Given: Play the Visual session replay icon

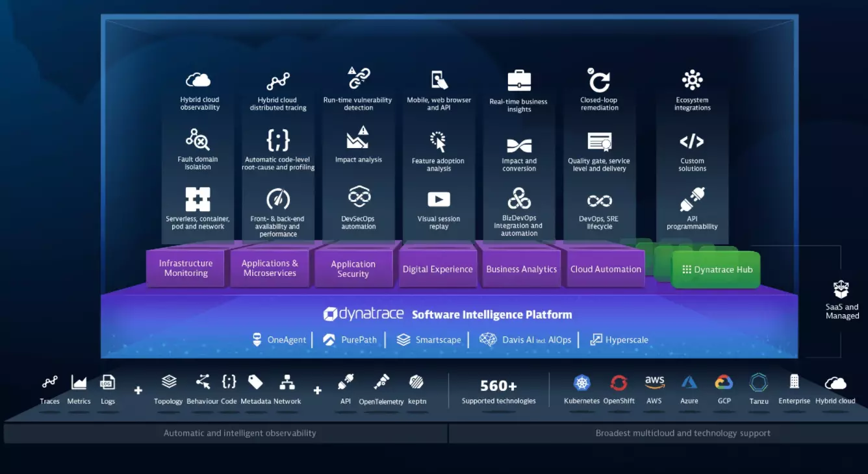Looking at the screenshot, I should coord(439,199).
